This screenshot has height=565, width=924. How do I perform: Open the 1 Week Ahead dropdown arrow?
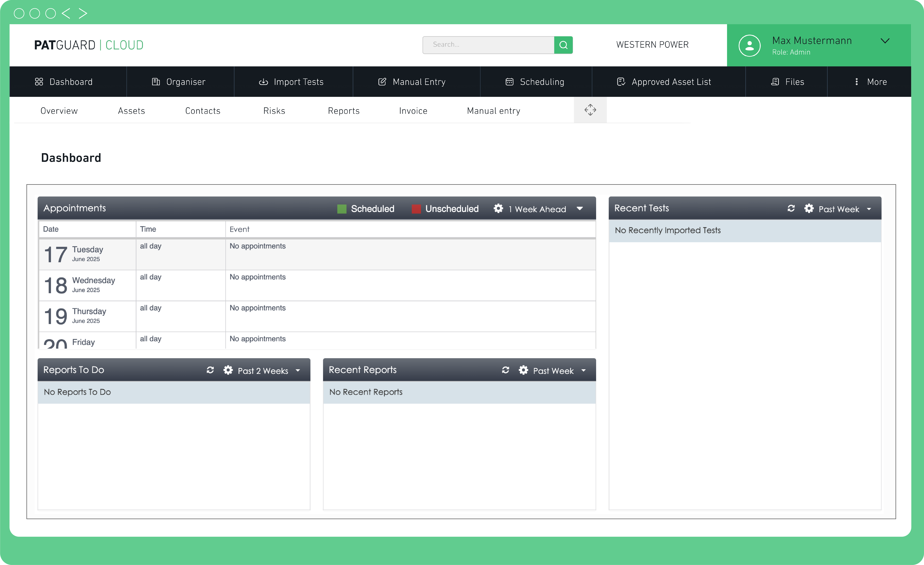[580, 208]
